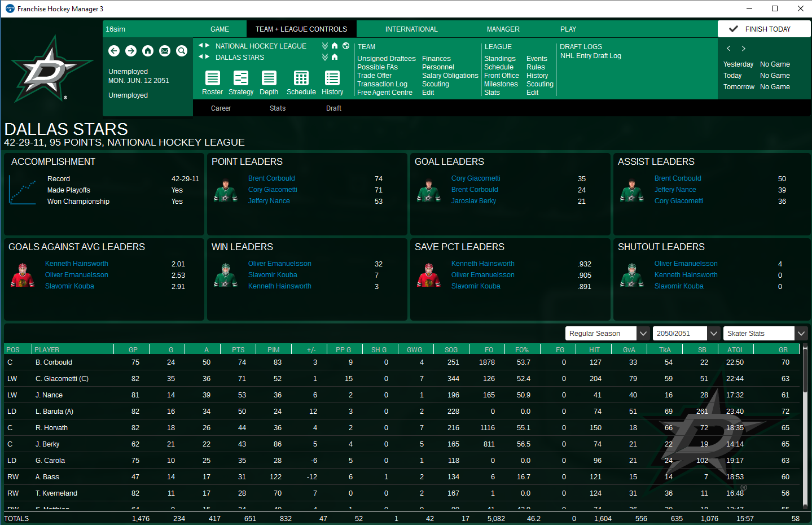Click the round back arrow navigation icon
The height and width of the screenshot is (525, 812).
pos(114,51)
